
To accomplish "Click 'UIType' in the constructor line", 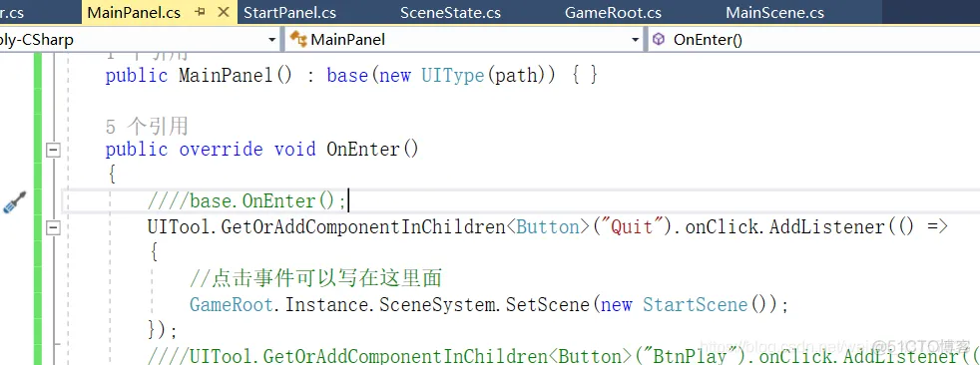I will pyautogui.click(x=453, y=76).
